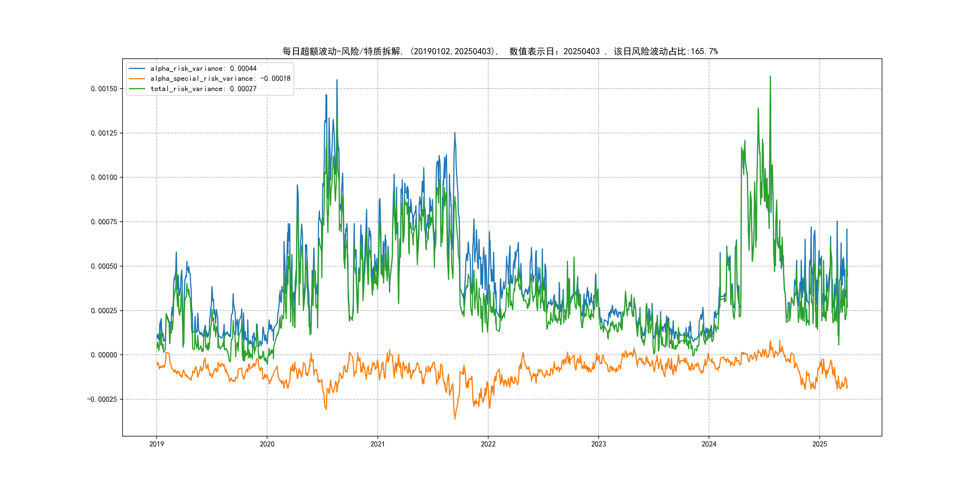Select the alpha_special_risk_variance: -0.00018 legend text

(220, 79)
